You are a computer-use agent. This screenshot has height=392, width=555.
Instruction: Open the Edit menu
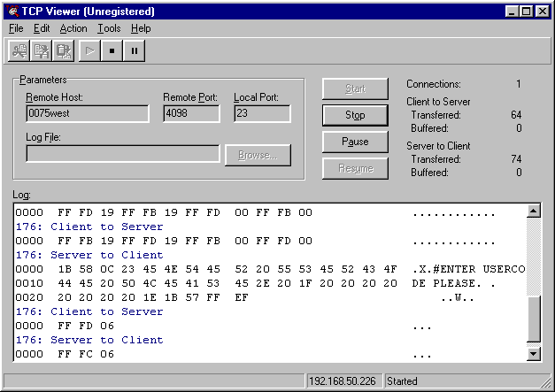tap(42, 28)
